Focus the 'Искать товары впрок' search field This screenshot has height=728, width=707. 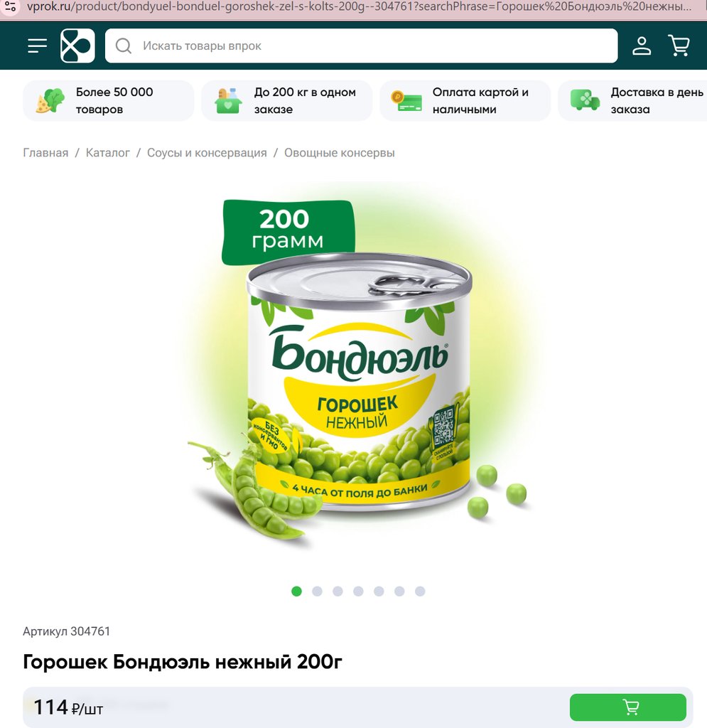pyautogui.click(x=362, y=45)
